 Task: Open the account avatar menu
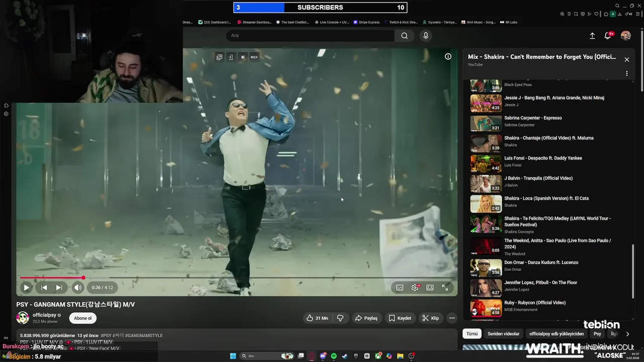coord(626,36)
